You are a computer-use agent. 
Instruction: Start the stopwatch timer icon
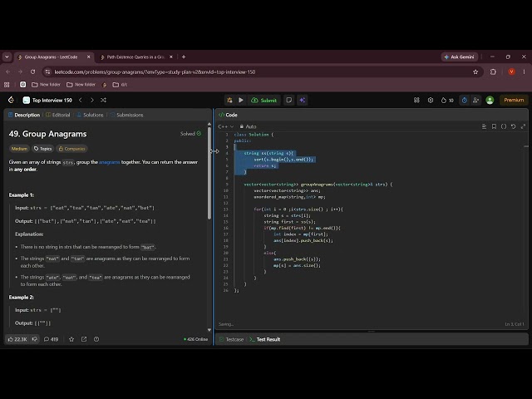point(465,100)
